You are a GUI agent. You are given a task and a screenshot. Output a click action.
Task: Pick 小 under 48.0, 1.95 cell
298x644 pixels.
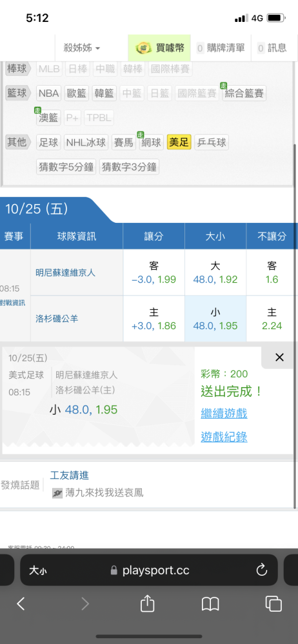(x=215, y=319)
